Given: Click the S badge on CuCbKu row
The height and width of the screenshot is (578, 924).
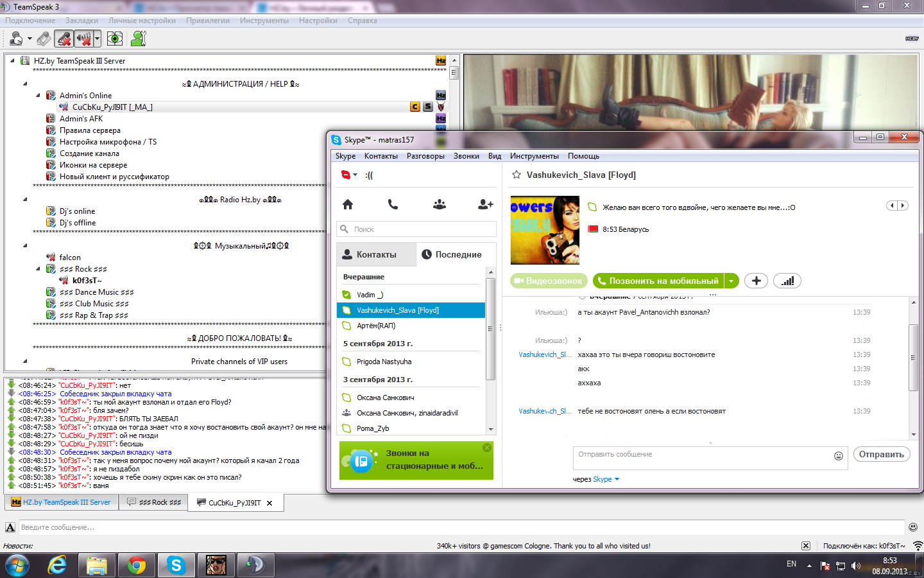Looking at the screenshot, I should [428, 107].
